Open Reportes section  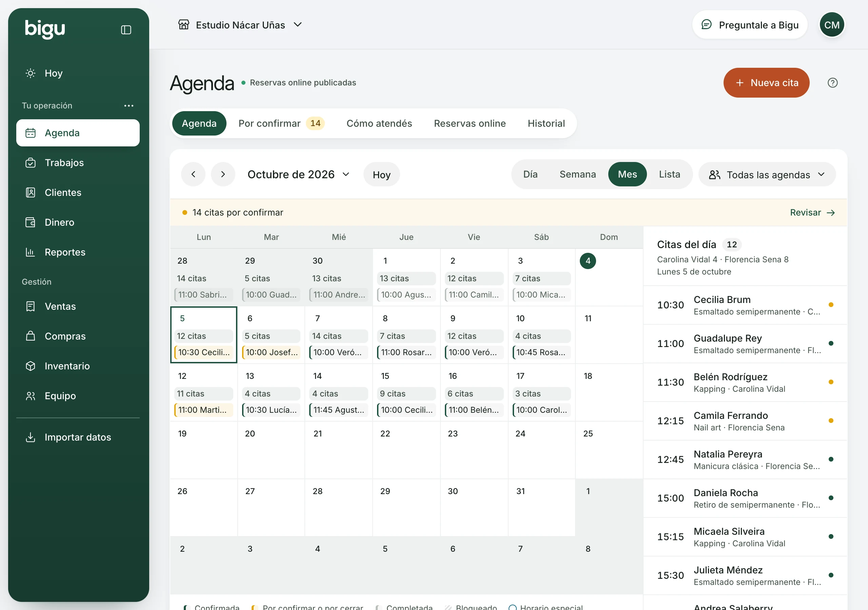[x=78, y=252]
